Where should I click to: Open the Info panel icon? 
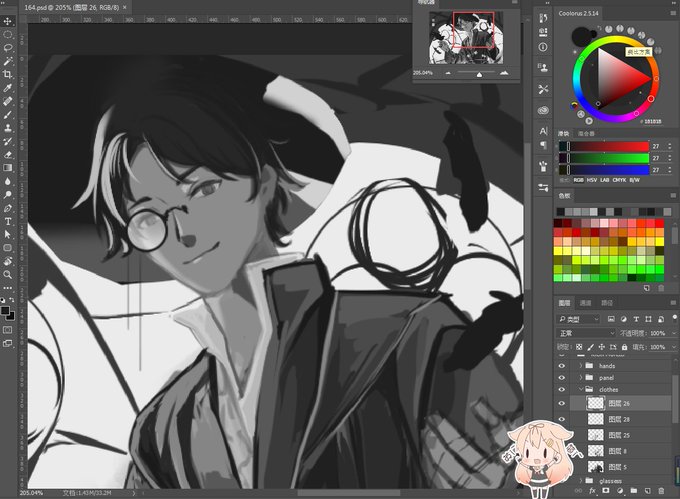pyautogui.click(x=543, y=47)
